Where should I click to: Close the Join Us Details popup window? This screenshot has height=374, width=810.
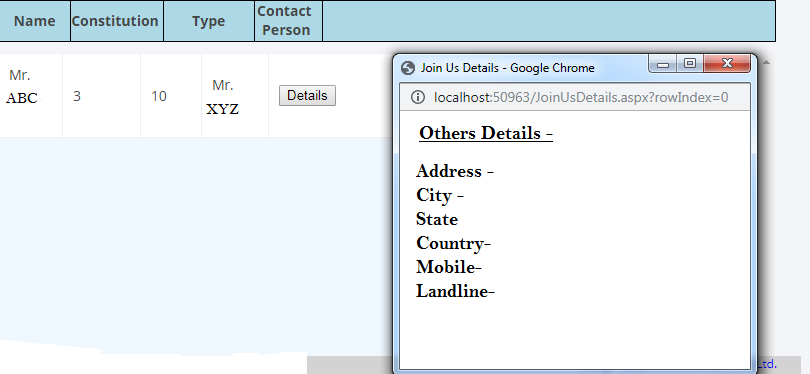click(727, 64)
